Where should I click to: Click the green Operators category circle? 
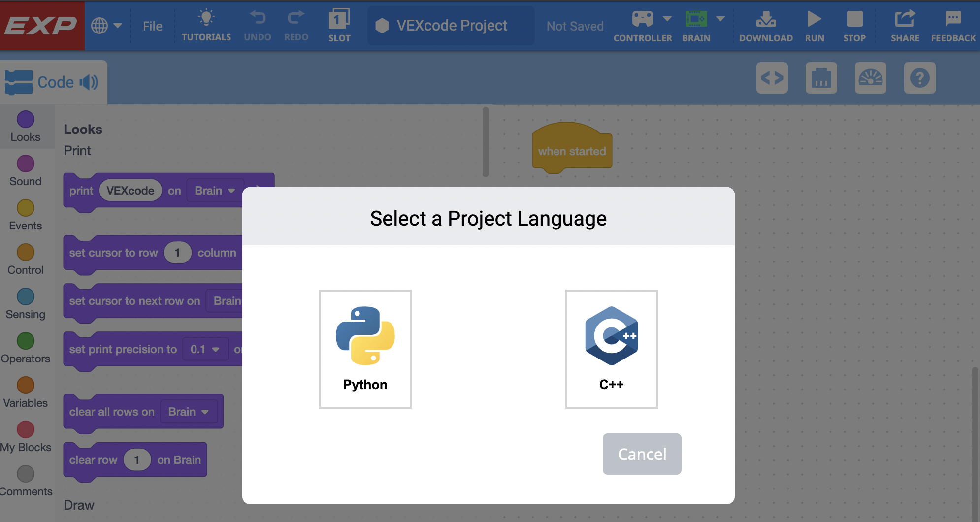click(x=26, y=341)
